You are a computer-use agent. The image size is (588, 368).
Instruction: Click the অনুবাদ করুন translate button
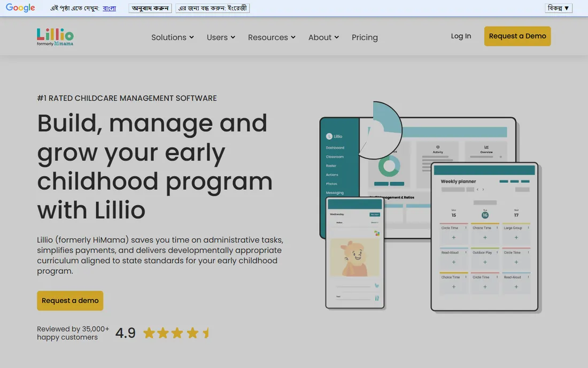(150, 8)
